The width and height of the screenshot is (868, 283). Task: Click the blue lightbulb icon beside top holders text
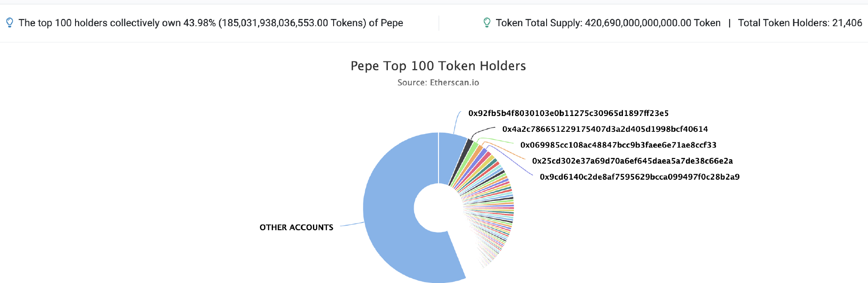(9, 23)
